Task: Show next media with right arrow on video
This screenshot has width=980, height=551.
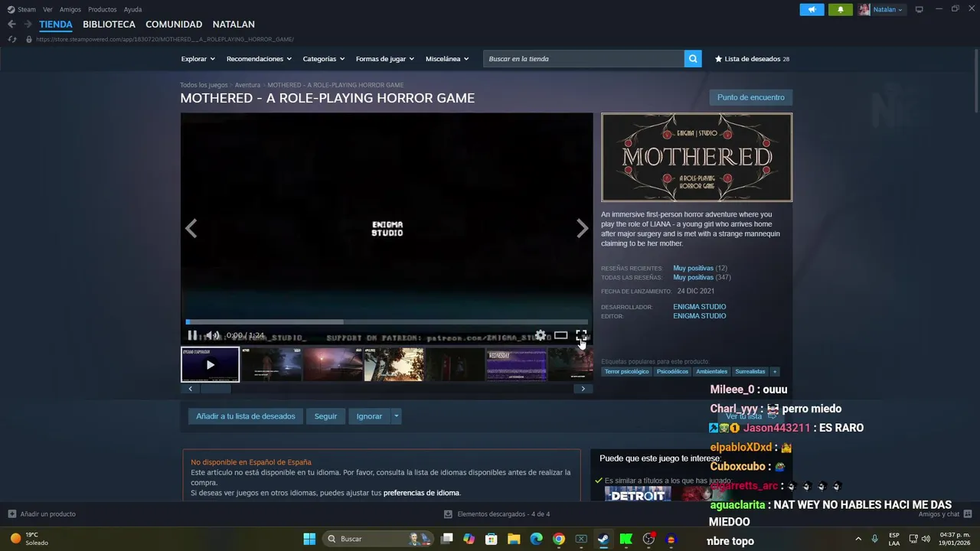Action: point(582,228)
